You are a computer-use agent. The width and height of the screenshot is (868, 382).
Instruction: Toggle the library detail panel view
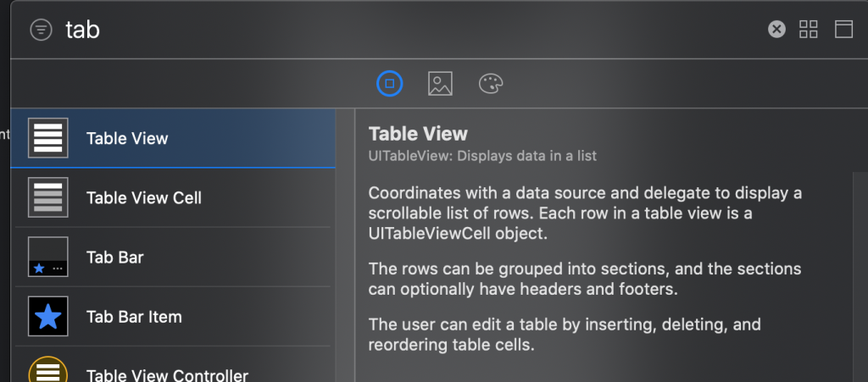(843, 30)
